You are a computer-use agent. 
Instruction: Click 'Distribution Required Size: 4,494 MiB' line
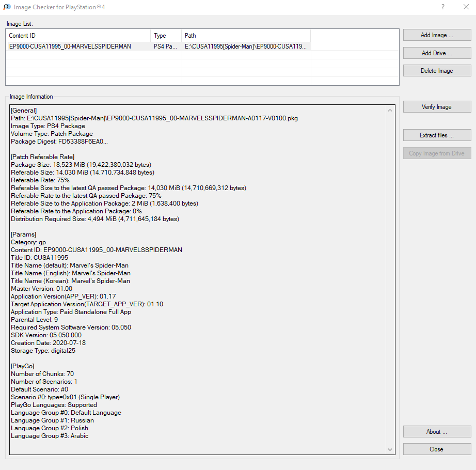click(95, 219)
